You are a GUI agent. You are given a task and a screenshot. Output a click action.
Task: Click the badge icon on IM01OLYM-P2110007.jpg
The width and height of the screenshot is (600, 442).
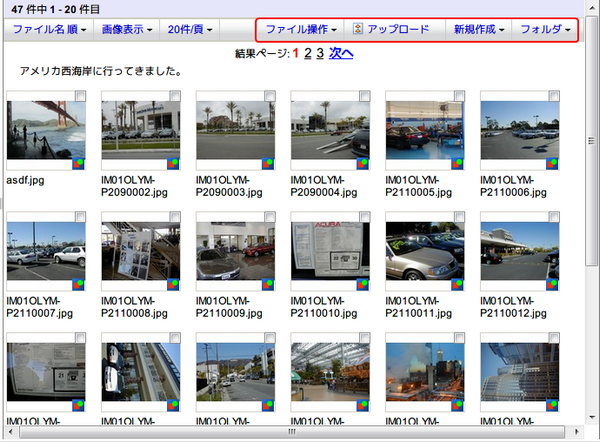click(78, 285)
